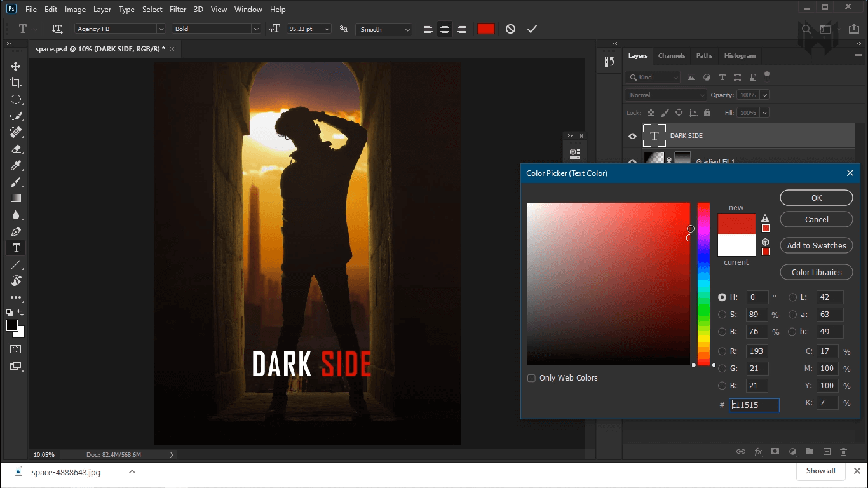
Task: Open Color Libraries button
Action: pyautogui.click(x=817, y=272)
